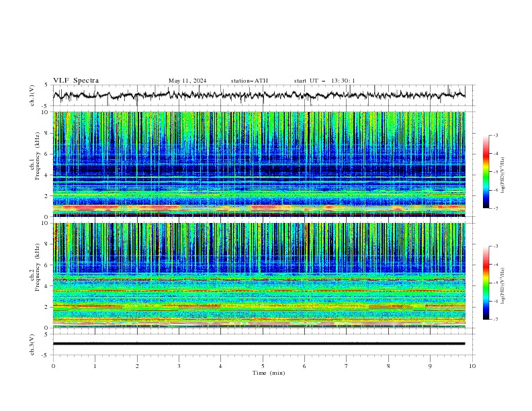Click time axis tick label "6"
Viewport: 532px width, 411px height.
pos(304,366)
